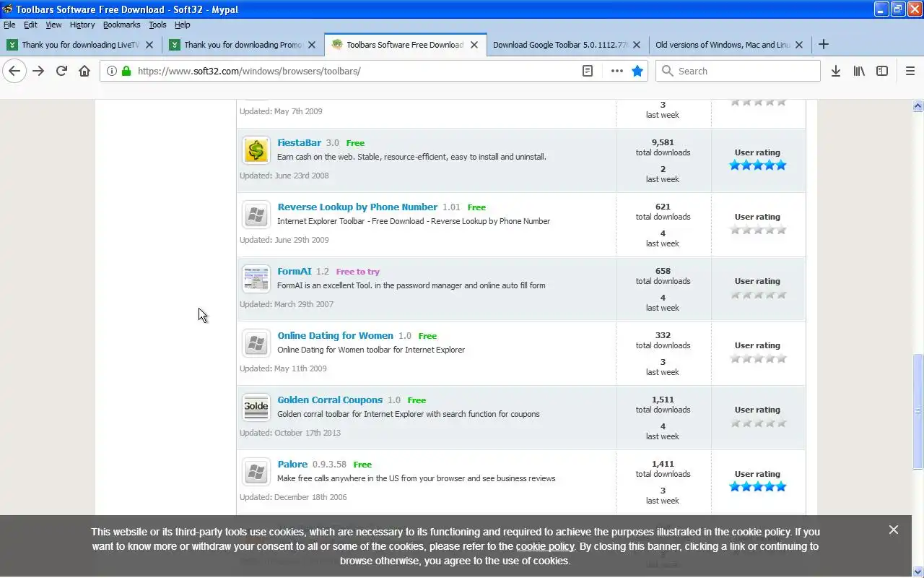This screenshot has width=924, height=578.
Task: Click Updated: October 17th 2013 text
Action: point(290,433)
